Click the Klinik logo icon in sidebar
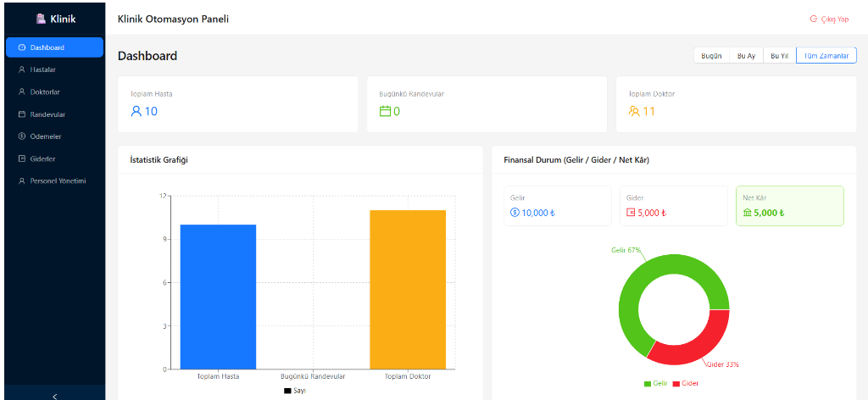868x400 pixels. 41,19
